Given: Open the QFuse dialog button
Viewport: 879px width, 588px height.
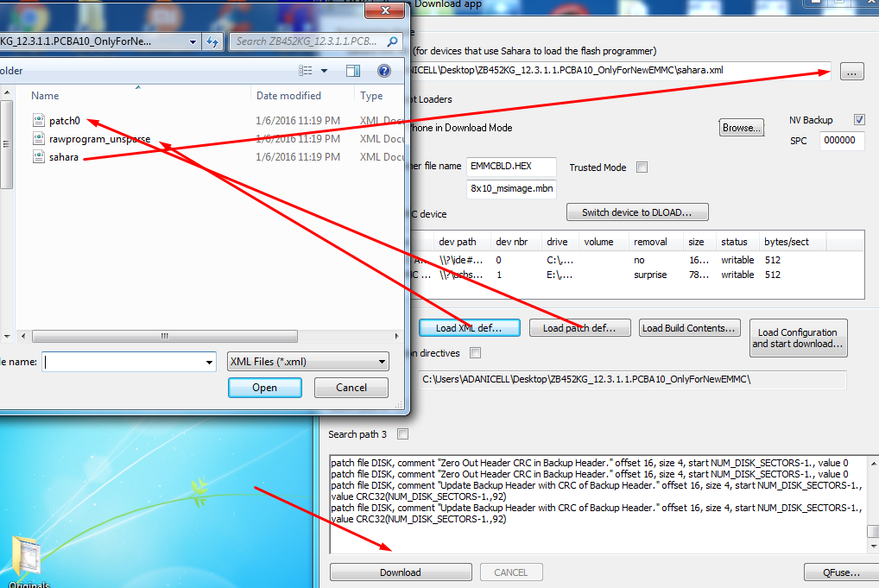Looking at the screenshot, I should [x=841, y=572].
